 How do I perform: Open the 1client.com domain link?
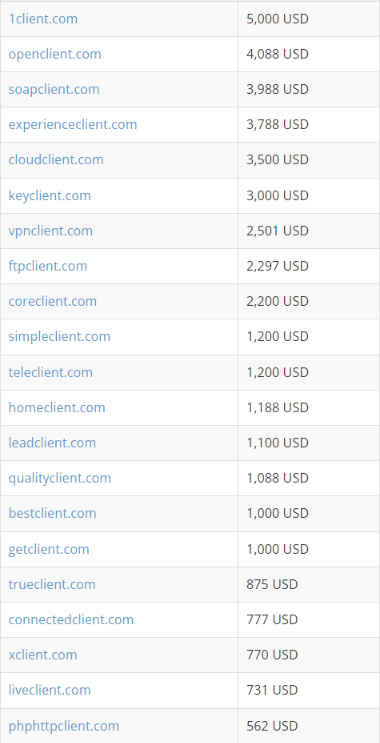[x=43, y=19]
